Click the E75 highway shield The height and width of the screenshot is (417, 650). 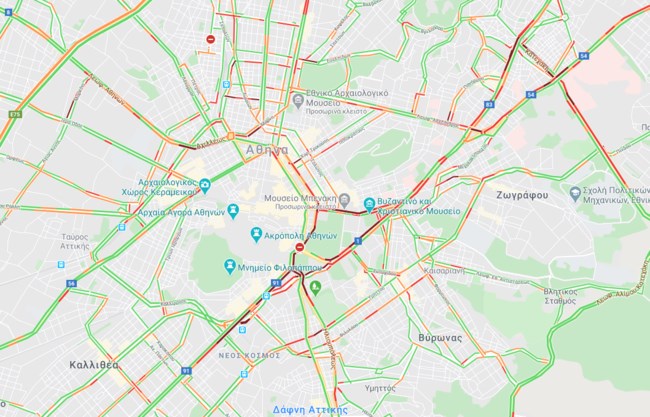coord(15,114)
